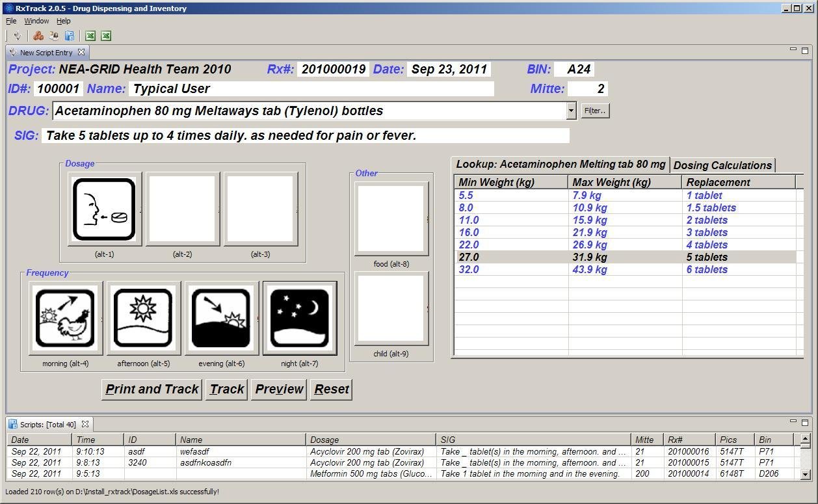Click the New Script Entry toolbar icon
The width and height of the screenshot is (818, 504).
(x=18, y=36)
